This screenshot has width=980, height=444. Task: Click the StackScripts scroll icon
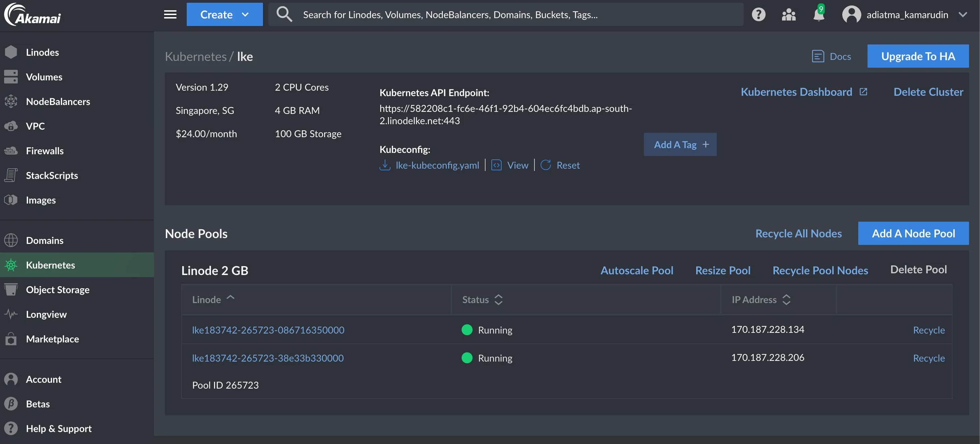tap(11, 175)
